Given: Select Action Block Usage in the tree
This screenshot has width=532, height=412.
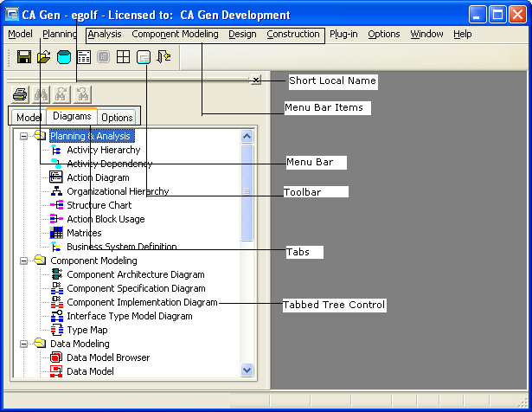Looking at the screenshot, I should coord(106,219).
